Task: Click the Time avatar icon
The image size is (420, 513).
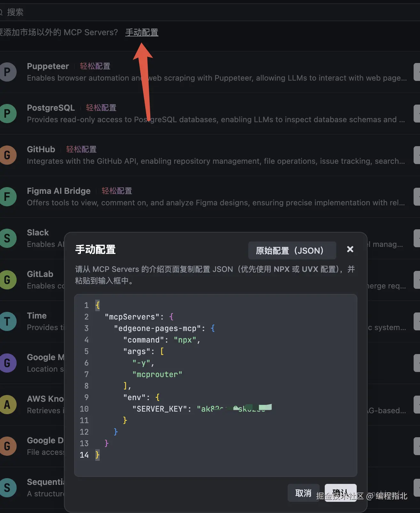Action: (x=7, y=321)
